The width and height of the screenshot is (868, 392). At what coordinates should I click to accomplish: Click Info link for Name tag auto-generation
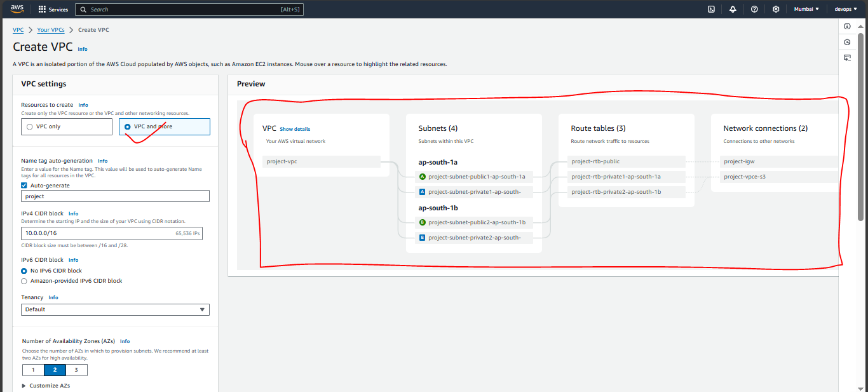click(x=103, y=161)
